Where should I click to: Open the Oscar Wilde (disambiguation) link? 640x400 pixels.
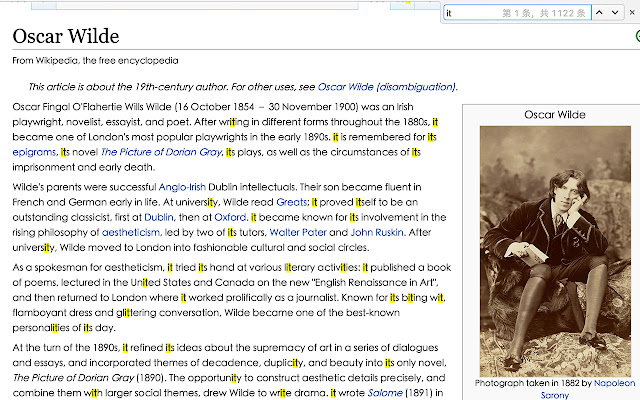pyautogui.click(x=386, y=86)
